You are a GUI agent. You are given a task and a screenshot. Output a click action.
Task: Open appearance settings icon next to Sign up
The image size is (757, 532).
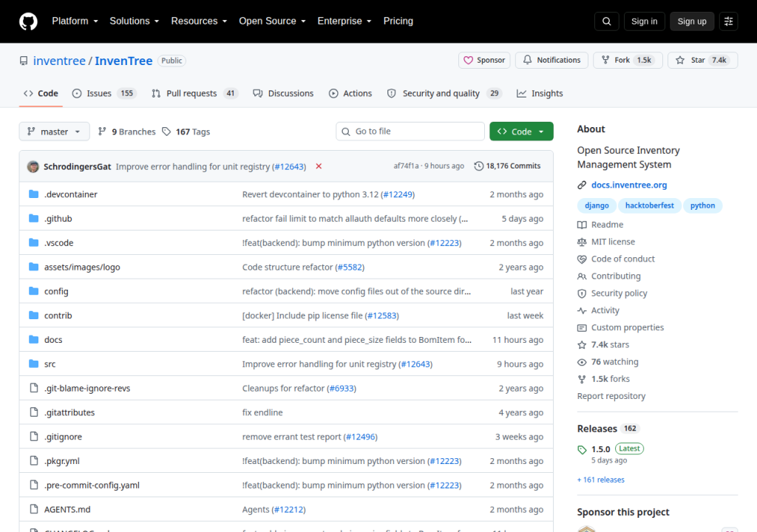click(x=728, y=21)
